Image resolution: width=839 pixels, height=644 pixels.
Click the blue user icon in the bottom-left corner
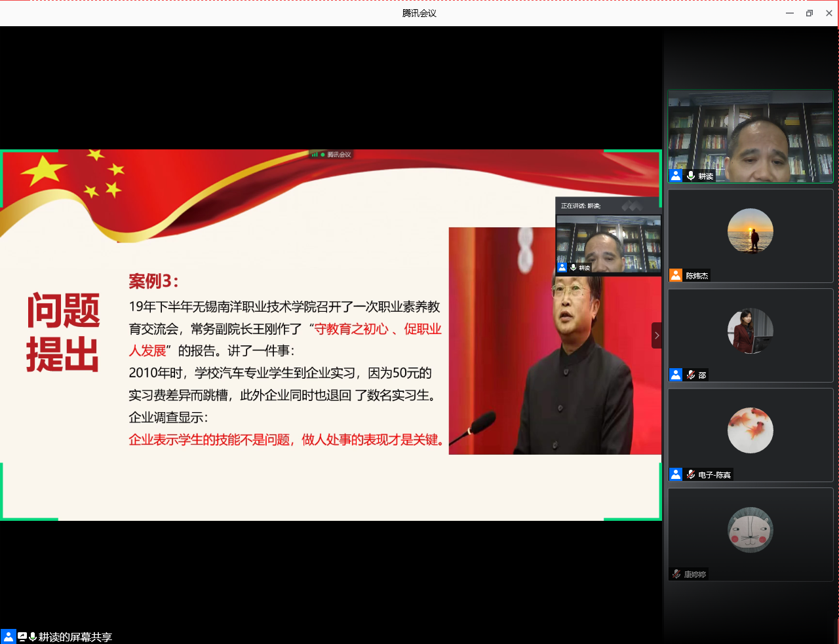click(9, 637)
